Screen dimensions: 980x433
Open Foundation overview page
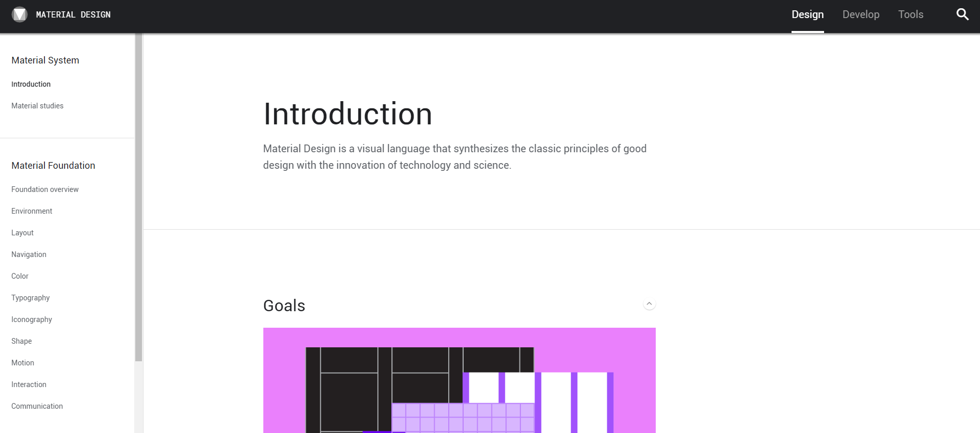pyautogui.click(x=45, y=189)
